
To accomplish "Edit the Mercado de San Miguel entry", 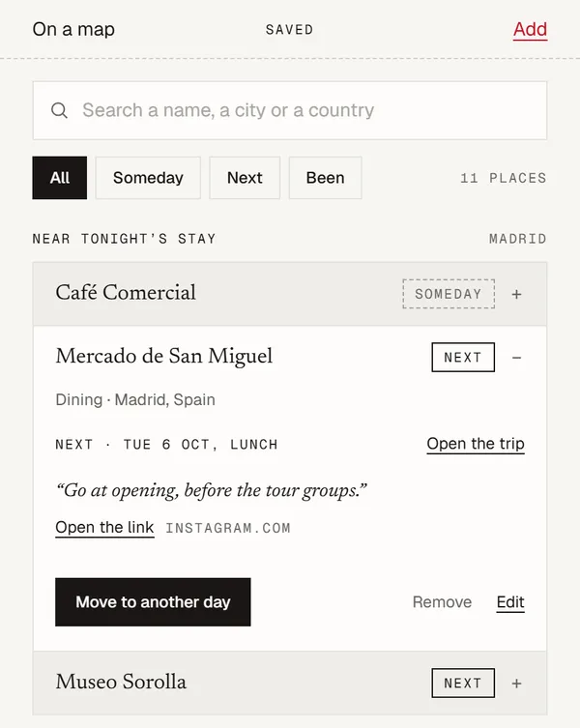I will pos(510,602).
